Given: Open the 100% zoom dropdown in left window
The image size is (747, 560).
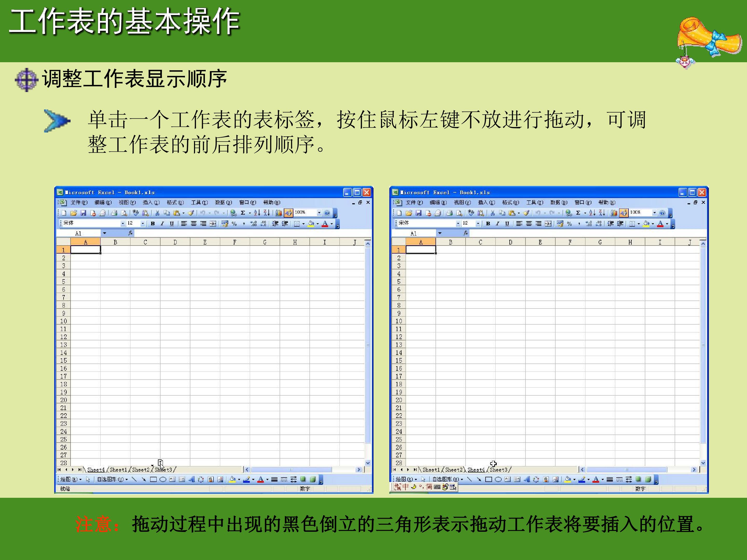Looking at the screenshot, I should click(319, 213).
